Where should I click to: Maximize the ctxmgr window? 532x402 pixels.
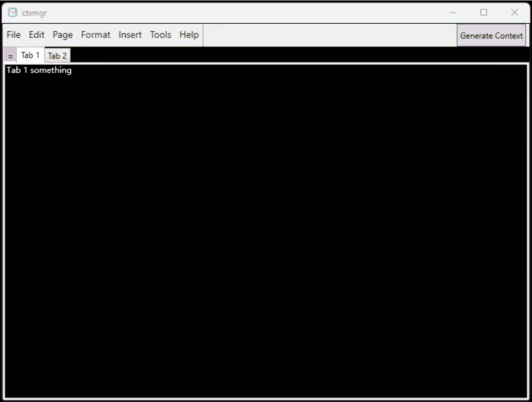[x=483, y=13]
